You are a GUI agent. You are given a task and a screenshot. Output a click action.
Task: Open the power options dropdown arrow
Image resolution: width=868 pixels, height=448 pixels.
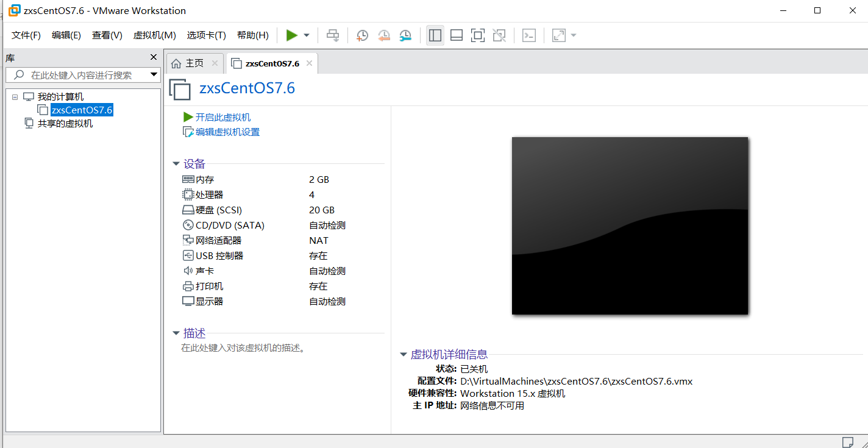click(307, 35)
